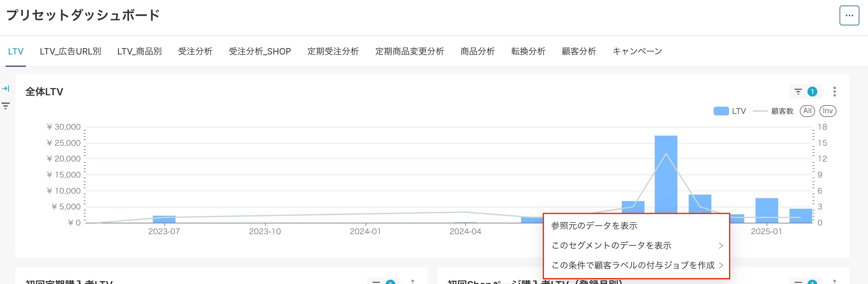Collapse the side panel arrow icon
868x284 pixels.
point(5,89)
